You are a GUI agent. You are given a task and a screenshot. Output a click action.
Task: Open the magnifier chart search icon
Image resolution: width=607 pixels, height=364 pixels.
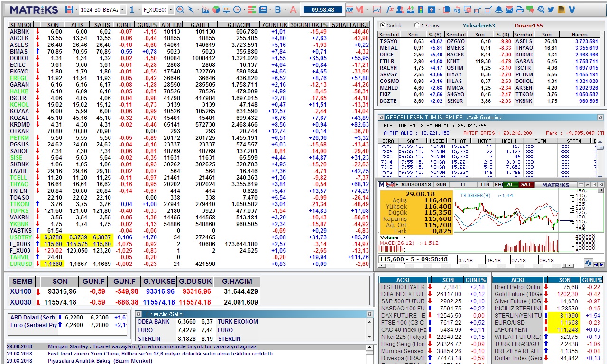pos(180,9)
